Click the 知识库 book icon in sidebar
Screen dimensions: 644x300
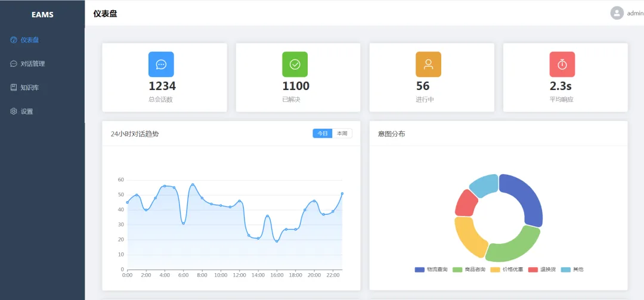(14, 88)
